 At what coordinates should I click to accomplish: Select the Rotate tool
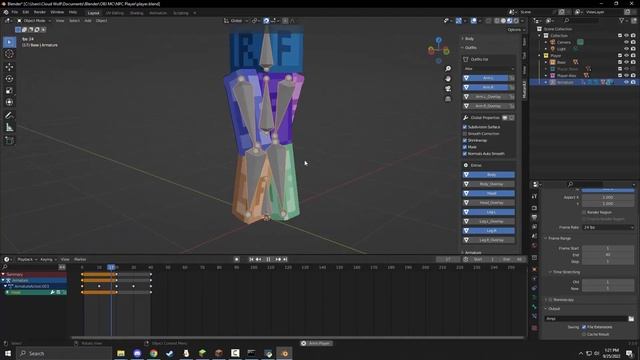[9, 78]
